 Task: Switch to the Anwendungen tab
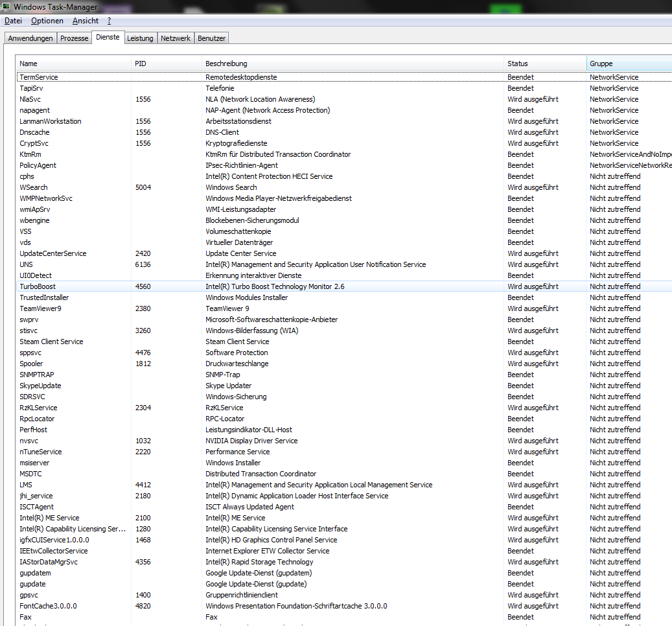[30, 38]
